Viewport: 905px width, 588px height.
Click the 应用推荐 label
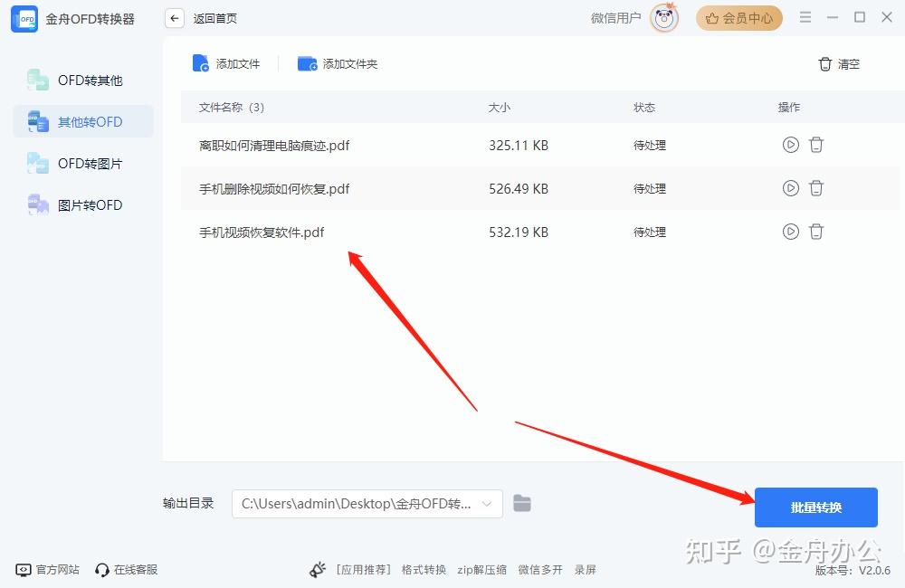tap(363, 570)
